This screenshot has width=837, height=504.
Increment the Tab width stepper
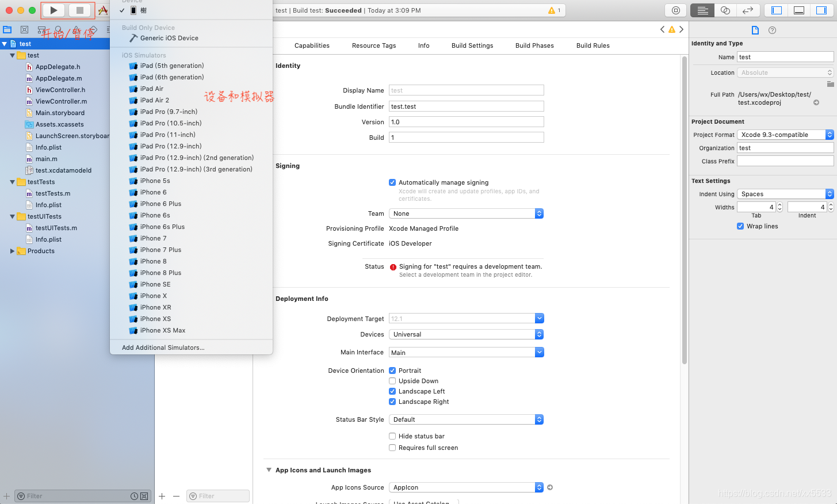pyautogui.click(x=780, y=205)
